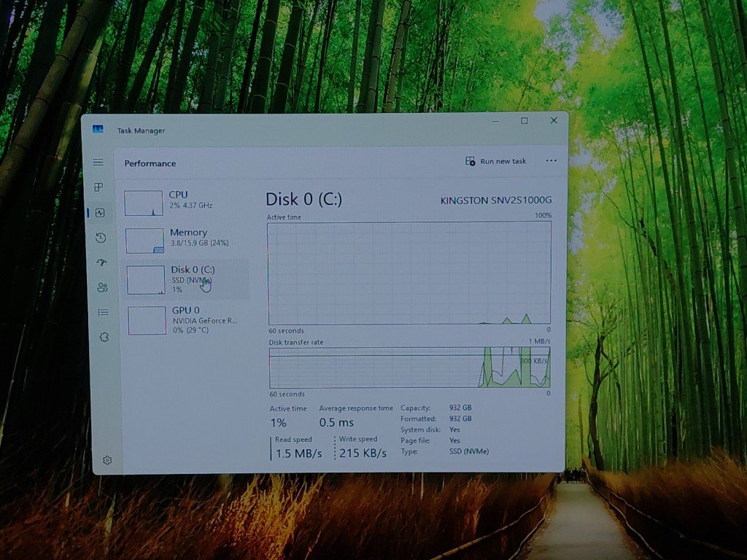The width and height of the screenshot is (747, 560).
Task: Click the Disk transfer rate graph
Action: (409, 367)
